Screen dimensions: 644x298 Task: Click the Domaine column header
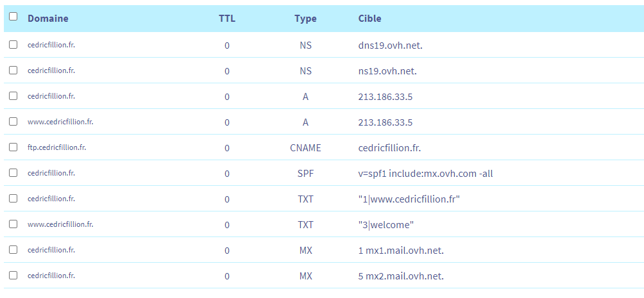48,19
